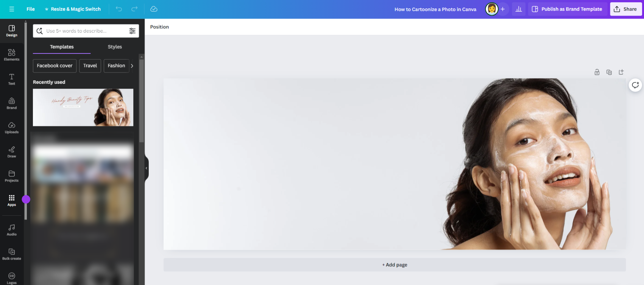The height and width of the screenshot is (285, 644).
Task: Open the Bulk create panel
Action: coord(12,254)
